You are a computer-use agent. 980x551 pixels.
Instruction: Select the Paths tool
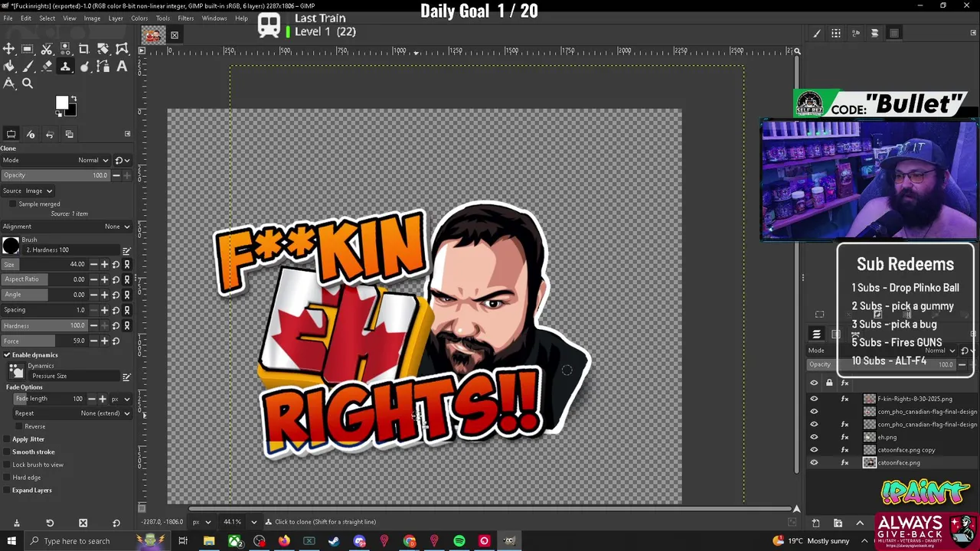[103, 67]
